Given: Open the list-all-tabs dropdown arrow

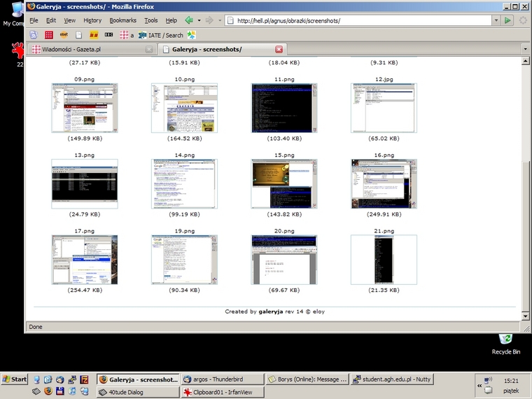Looking at the screenshot, I should tap(525, 49).
